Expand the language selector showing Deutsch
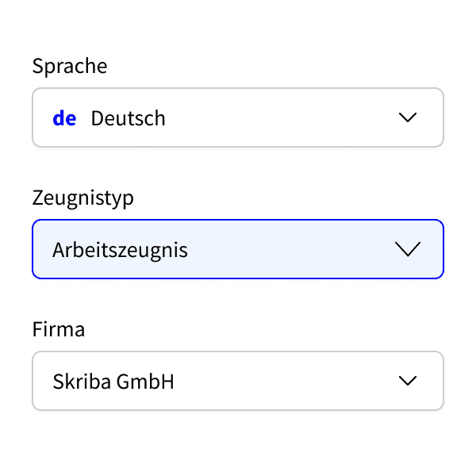This screenshot has width=476, height=476. (238, 117)
